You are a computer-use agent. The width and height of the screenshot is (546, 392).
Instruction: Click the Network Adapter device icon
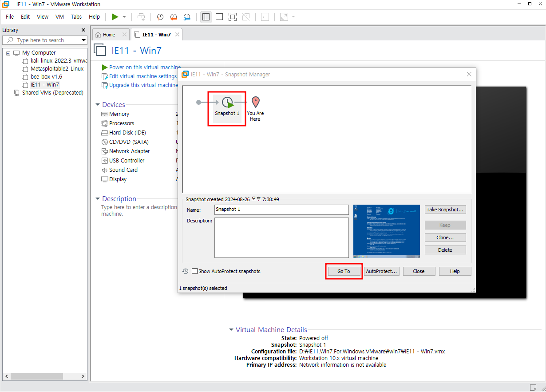coord(105,151)
